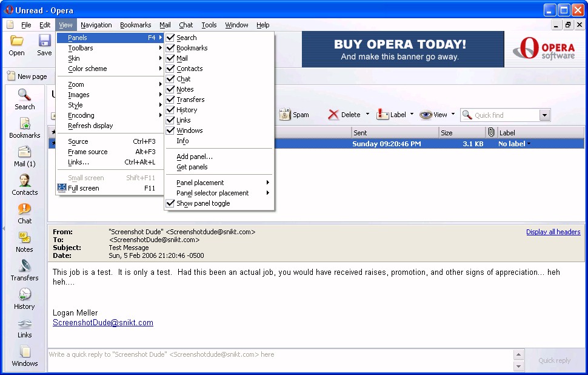Viewport: 588px width, 375px height.
Task: Expand Panel selector placement submenu
Action: (219, 192)
